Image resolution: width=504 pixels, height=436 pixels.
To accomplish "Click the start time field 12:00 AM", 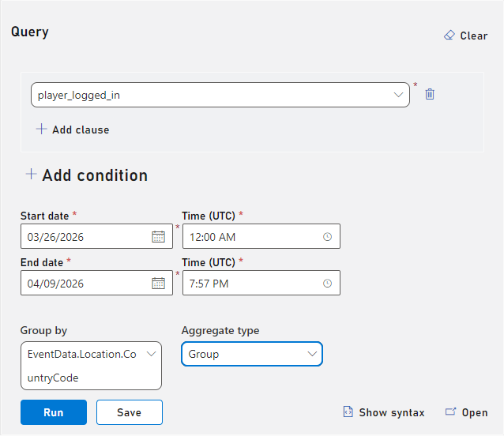I will coord(261,236).
